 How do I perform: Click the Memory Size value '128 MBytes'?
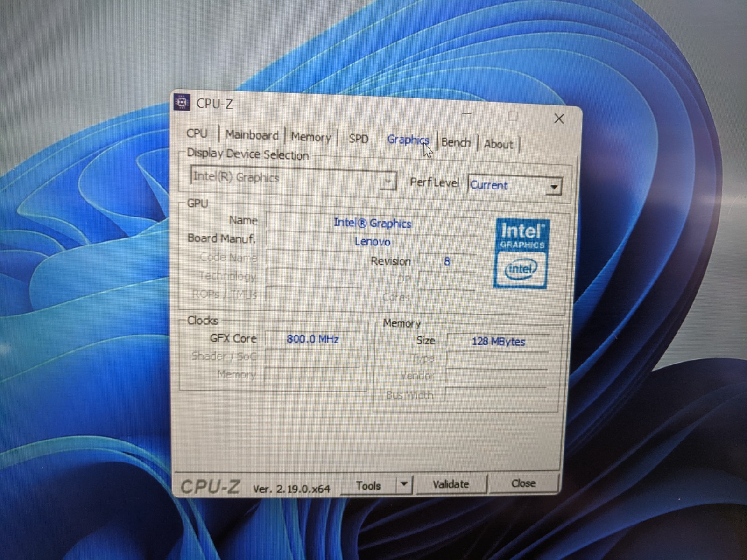coord(498,341)
